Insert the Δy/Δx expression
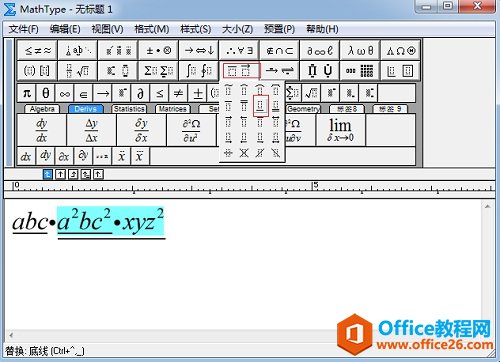500x362 pixels. click(x=92, y=130)
